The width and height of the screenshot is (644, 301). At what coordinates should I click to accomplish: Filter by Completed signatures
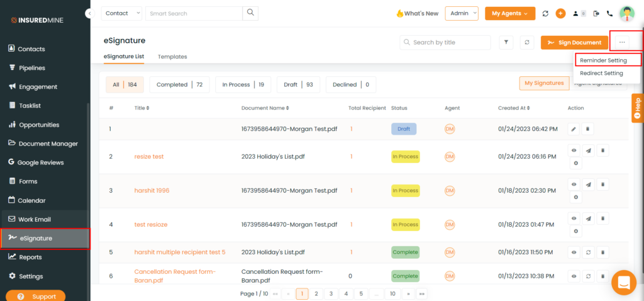point(179,85)
